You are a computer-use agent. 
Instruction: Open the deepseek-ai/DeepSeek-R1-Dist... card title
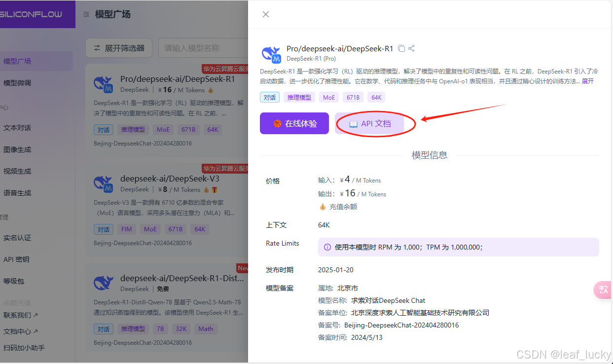182,278
